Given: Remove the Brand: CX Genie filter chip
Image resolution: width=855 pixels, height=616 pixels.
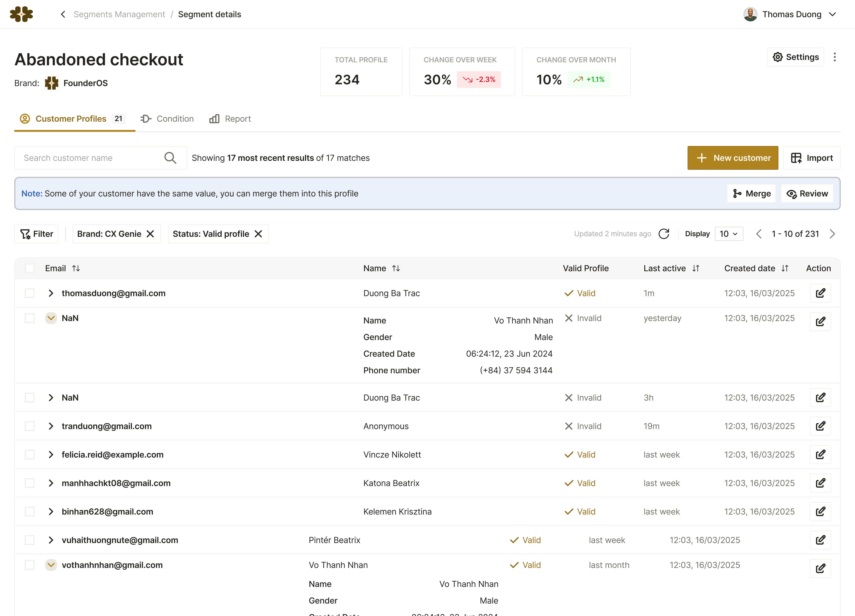Looking at the screenshot, I should click(150, 234).
